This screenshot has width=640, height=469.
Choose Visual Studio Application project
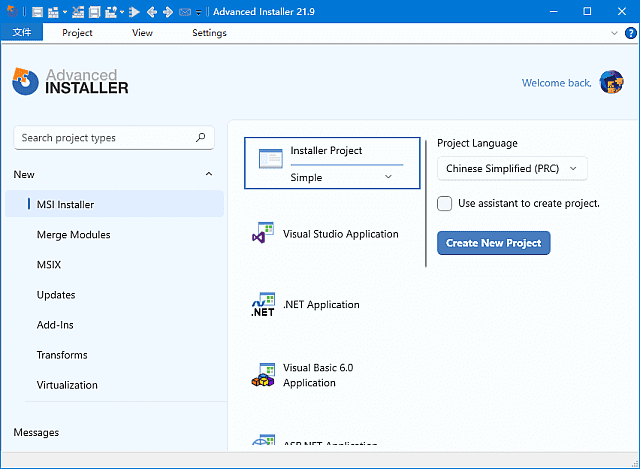[341, 234]
